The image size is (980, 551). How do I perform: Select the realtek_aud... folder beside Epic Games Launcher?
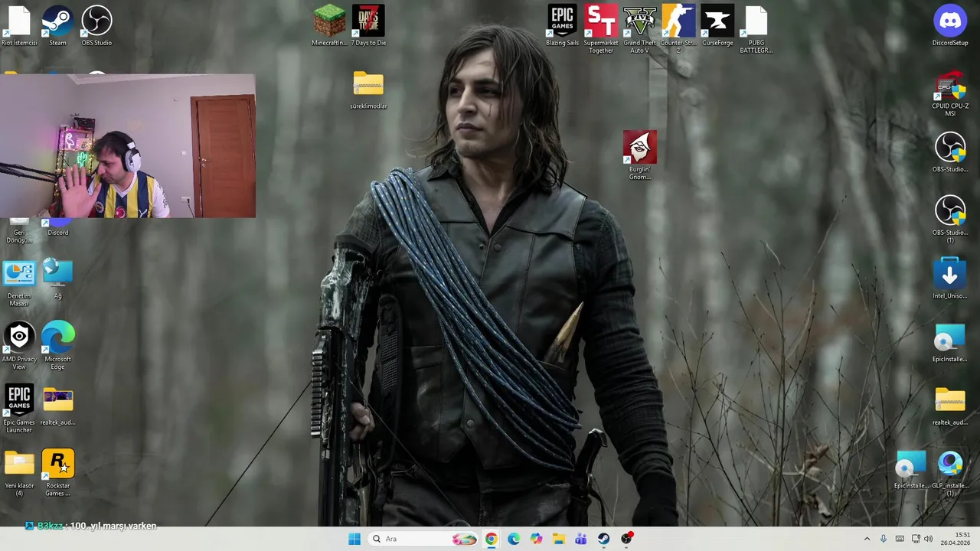57,406
